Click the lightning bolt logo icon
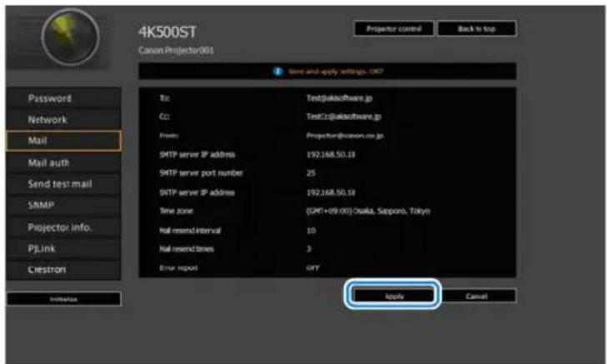This screenshot has width=607, height=364. click(x=70, y=37)
